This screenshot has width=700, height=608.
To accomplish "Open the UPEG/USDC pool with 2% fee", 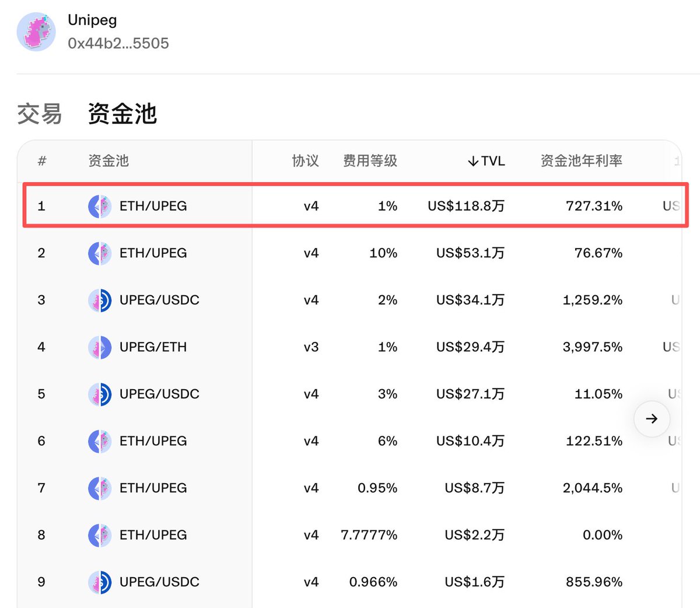I will tap(159, 300).
